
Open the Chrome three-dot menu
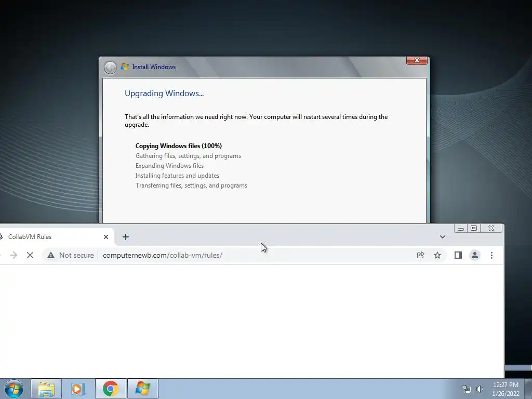tap(491, 255)
